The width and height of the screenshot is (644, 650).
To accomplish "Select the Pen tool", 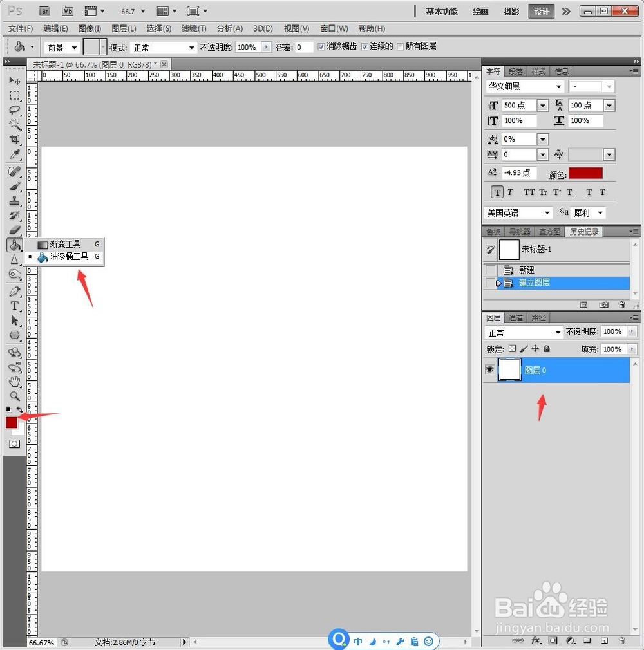I will 15,291.
